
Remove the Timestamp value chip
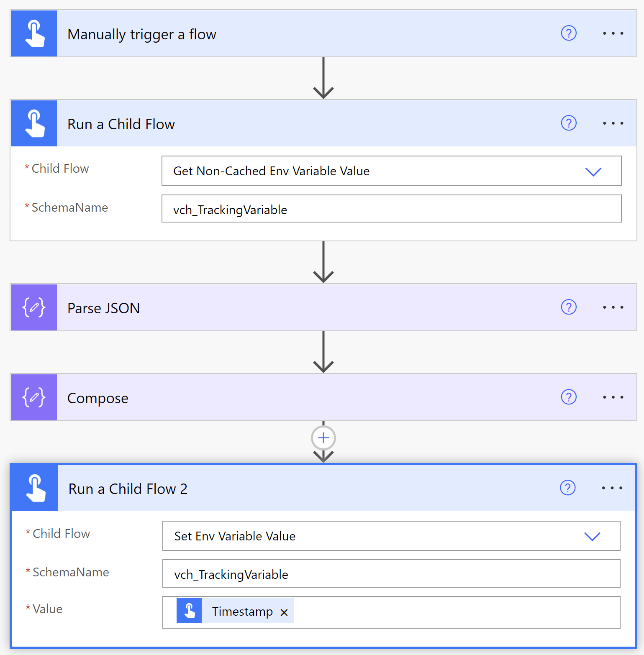pyautogui.click(x=284, y=612)
